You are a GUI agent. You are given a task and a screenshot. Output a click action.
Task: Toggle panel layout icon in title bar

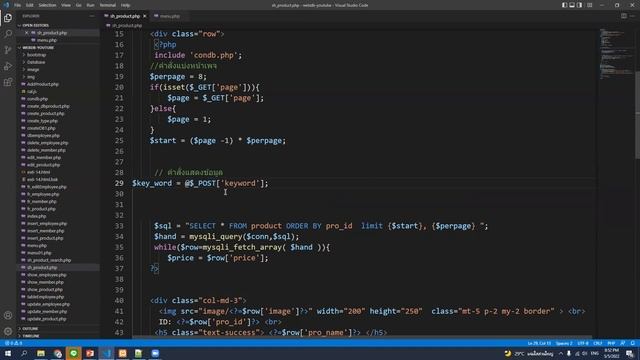point(572,5)
